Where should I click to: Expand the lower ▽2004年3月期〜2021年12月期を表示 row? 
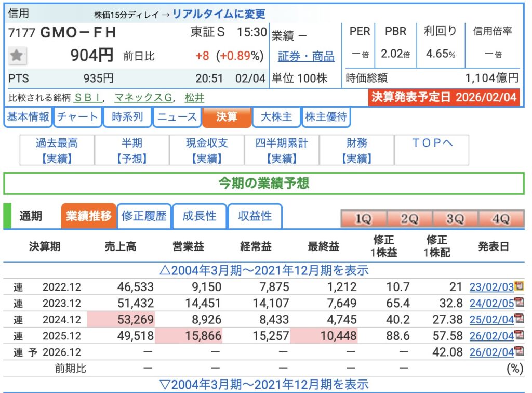(264, 385)
